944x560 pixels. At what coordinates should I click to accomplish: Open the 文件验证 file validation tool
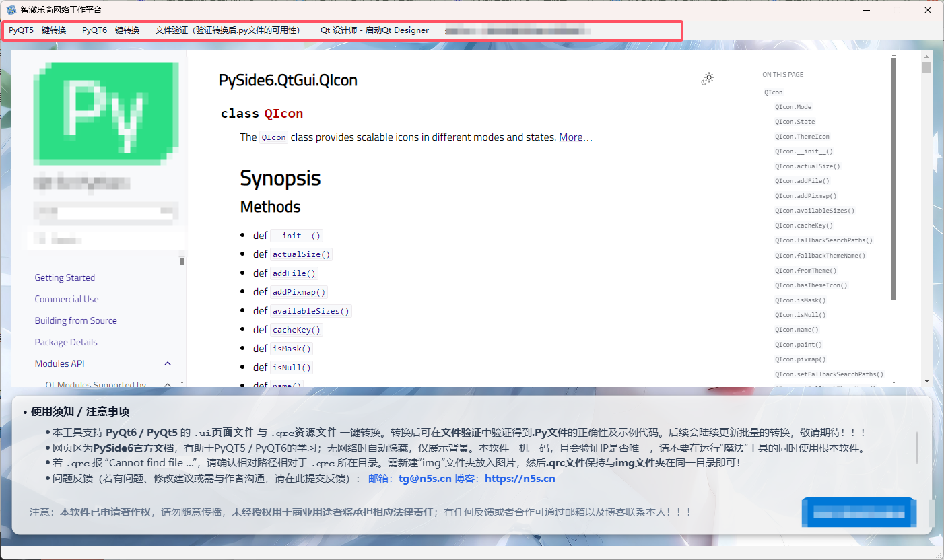click(x=228, y=30)
